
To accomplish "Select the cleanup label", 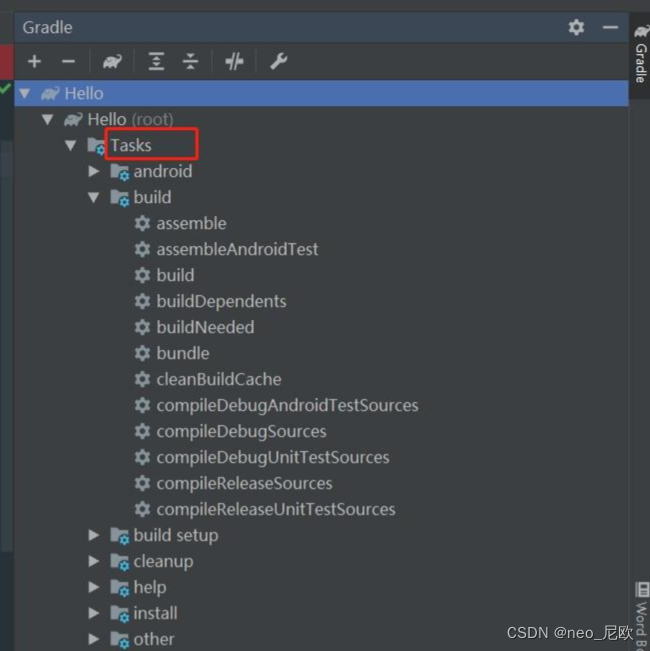I will (x=163, y=561).
